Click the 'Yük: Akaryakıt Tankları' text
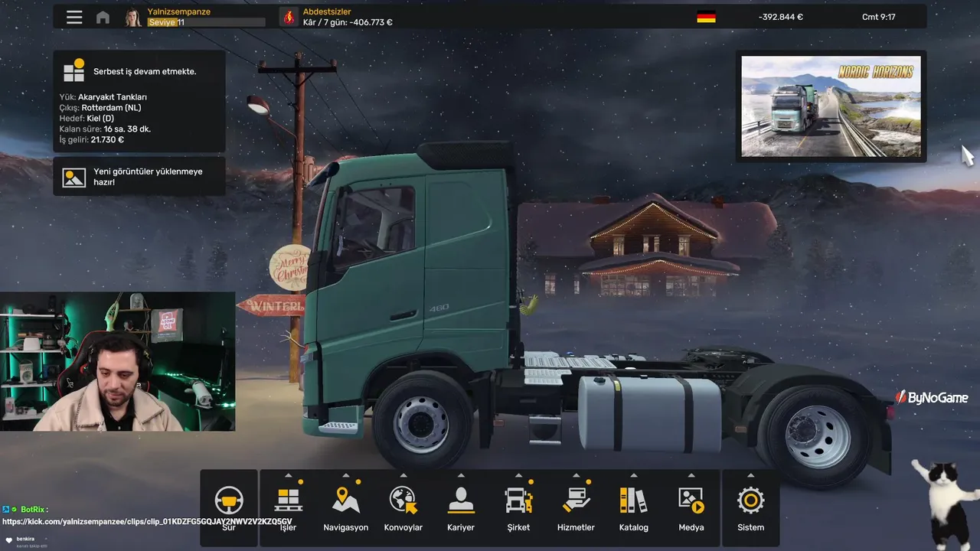The image size is (980, 551). 103,97
